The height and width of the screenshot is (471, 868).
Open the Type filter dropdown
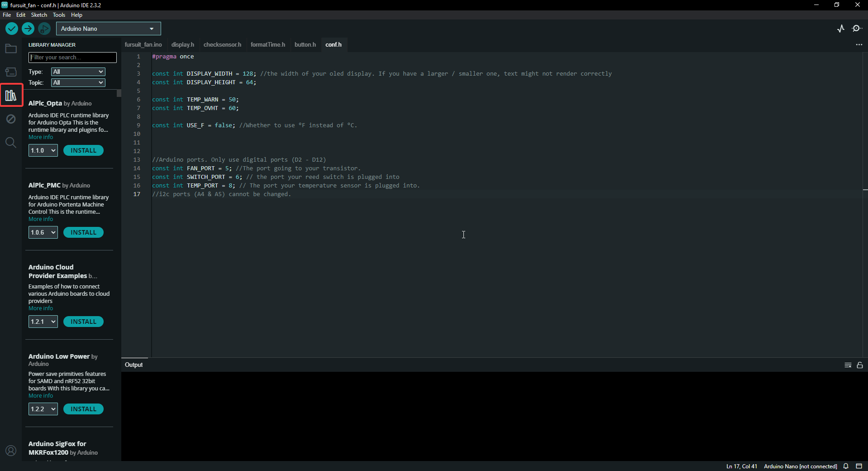coord(77,72)
